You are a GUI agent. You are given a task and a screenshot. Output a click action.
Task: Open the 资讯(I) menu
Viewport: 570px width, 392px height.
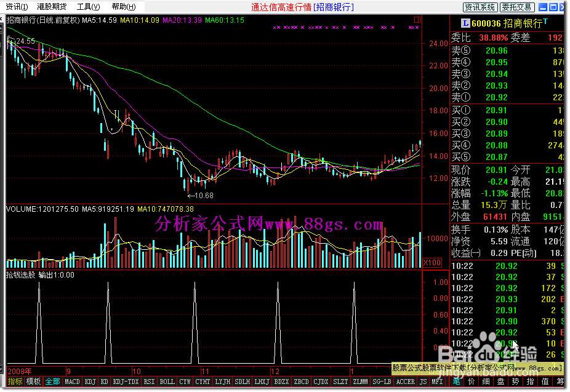(x=17, y=7)
